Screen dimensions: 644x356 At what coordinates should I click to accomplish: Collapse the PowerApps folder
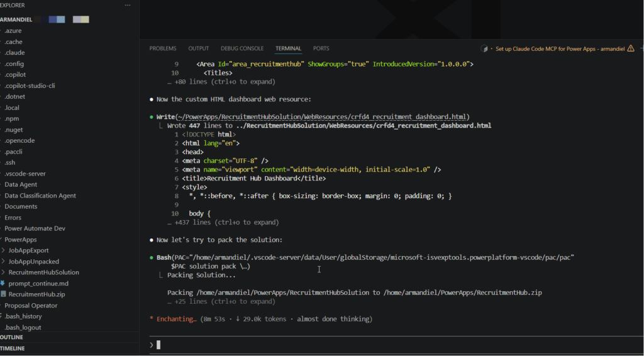[21, 240]
